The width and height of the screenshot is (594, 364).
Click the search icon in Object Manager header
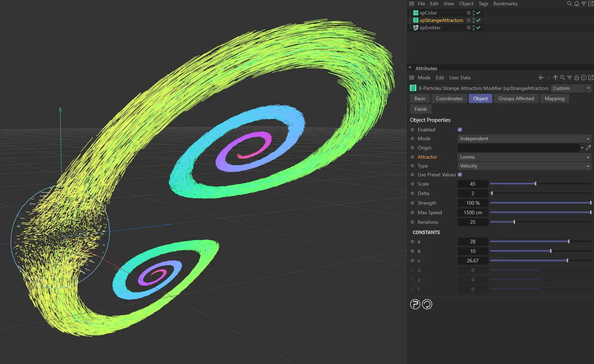tap(569, 4)
